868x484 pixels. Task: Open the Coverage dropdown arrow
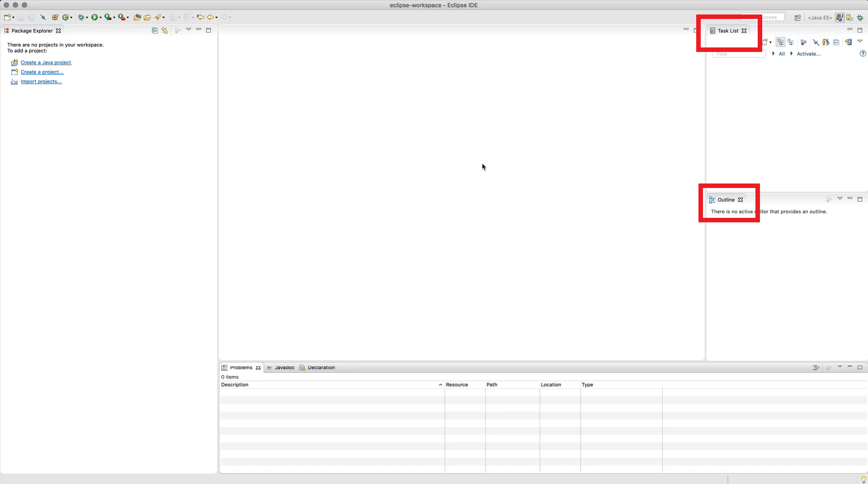point(114,18)
